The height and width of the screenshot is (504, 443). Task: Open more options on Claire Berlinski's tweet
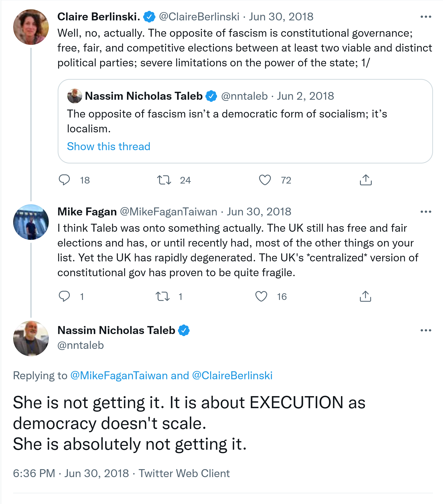[x=426, y=17]
